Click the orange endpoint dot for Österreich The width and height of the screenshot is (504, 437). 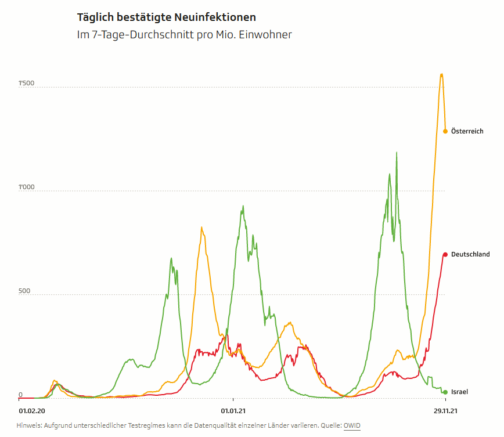tap(445, 131)
